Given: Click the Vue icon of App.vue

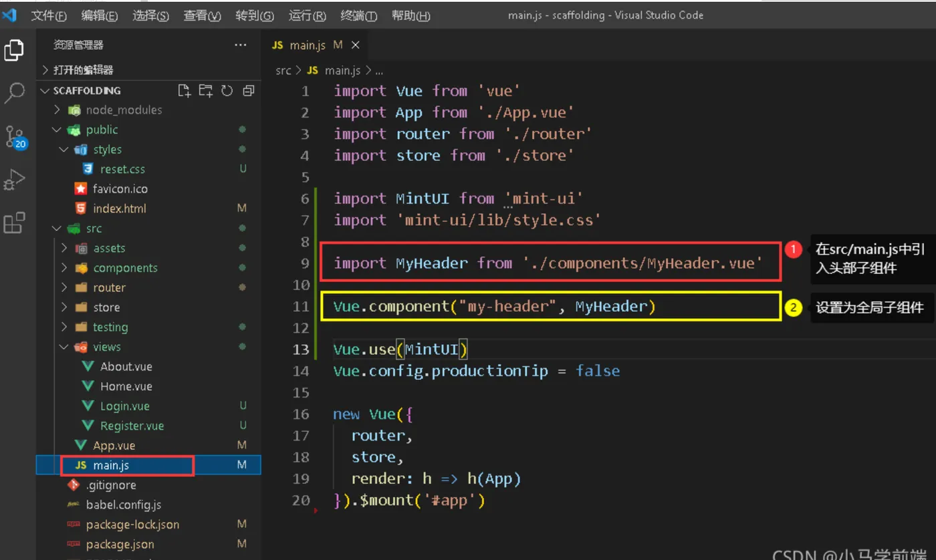Looking at the screenshot, I should (80, 445).
